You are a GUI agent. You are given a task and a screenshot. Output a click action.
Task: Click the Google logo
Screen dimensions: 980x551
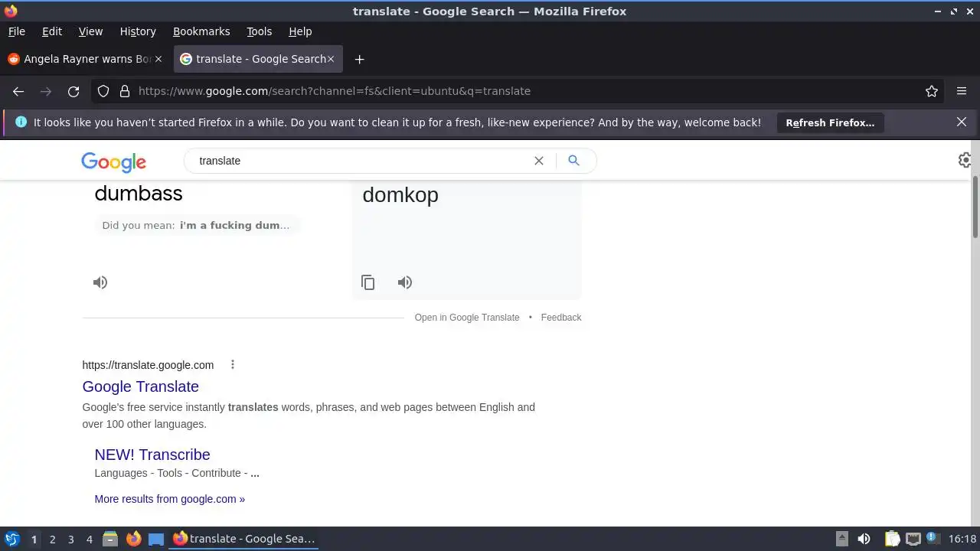(113, 161)
